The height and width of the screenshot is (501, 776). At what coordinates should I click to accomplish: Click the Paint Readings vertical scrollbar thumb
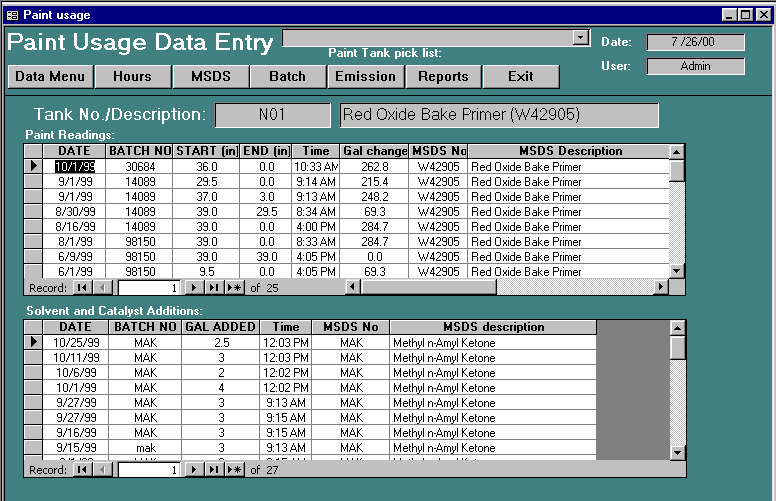677,170
